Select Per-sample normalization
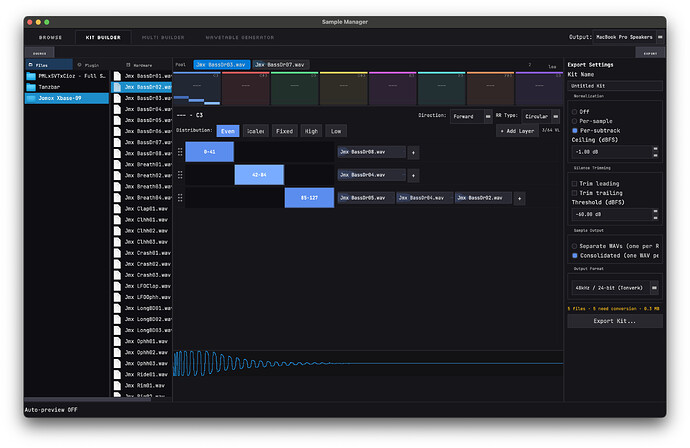This screenshot has height=448, width=690. pyautogui.click(x=574, y=121)
